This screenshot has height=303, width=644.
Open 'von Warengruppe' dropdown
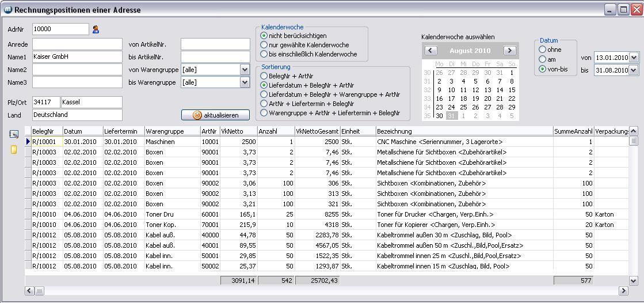[x=245, y=70]
